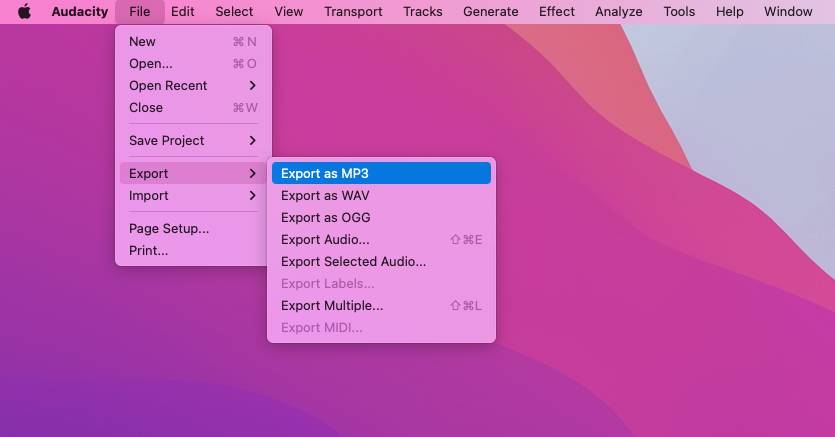Open the Generate menu
835x437 pixels.
pos(490,12)
